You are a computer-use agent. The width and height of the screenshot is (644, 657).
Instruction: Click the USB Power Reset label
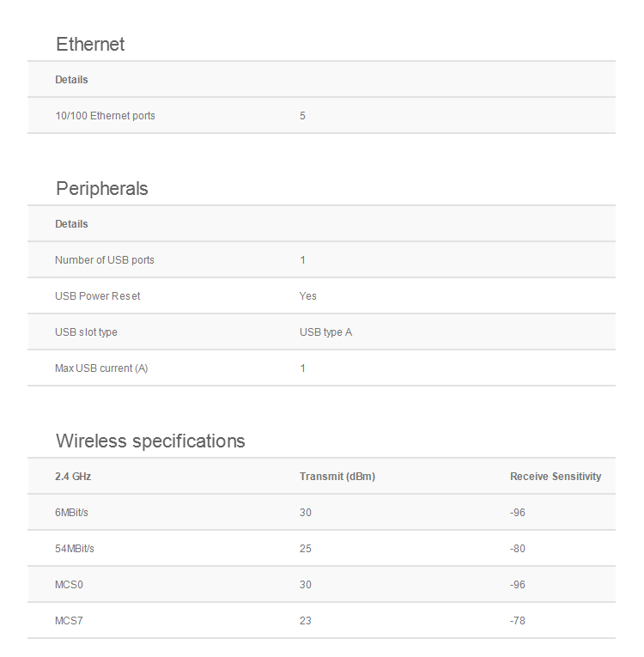pos(97,296)
